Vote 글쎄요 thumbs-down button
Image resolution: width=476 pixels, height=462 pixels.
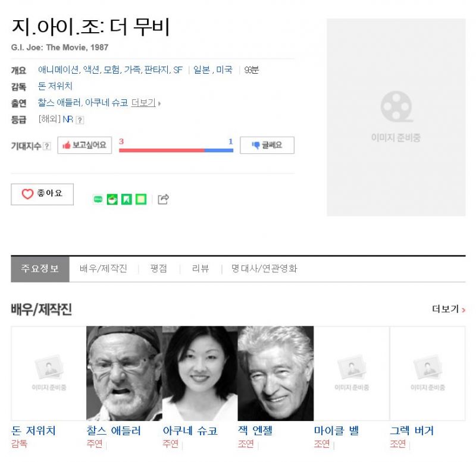[x=267, y=145]
